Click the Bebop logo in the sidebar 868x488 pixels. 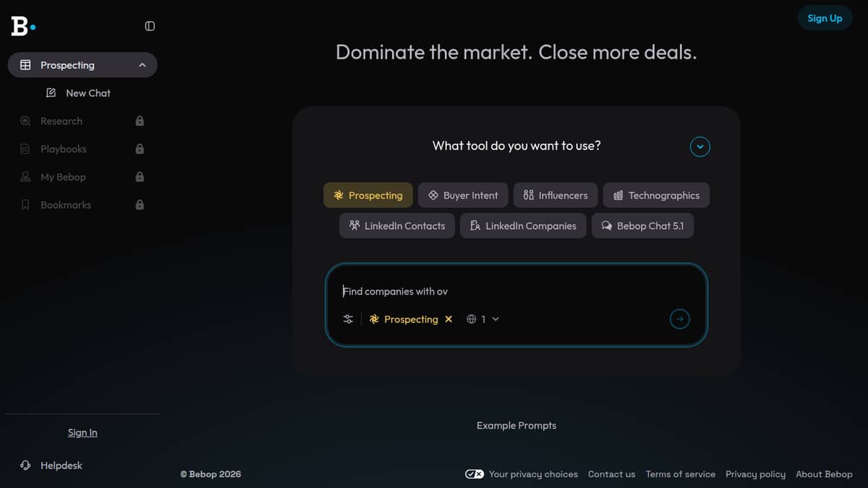23,26
